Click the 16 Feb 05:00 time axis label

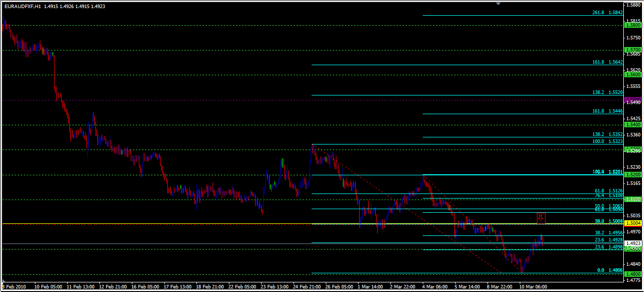pos(145,287)
